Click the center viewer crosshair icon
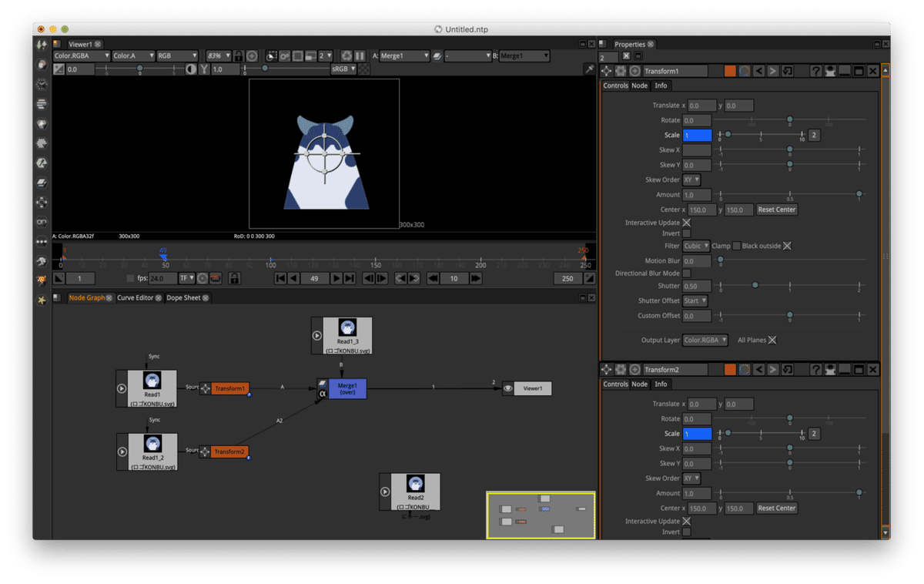Viewport: 924px width, 584px height. pyautogui.click(x=252, y=56)
